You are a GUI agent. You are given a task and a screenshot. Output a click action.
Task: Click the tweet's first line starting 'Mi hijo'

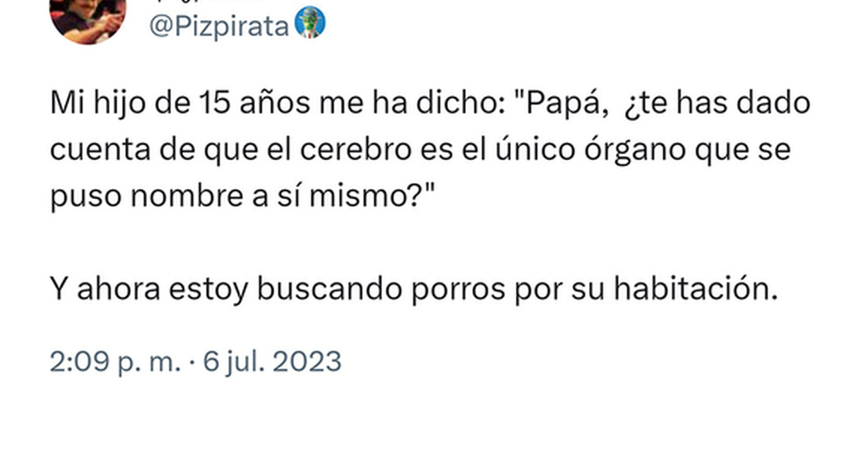[430, 103]
